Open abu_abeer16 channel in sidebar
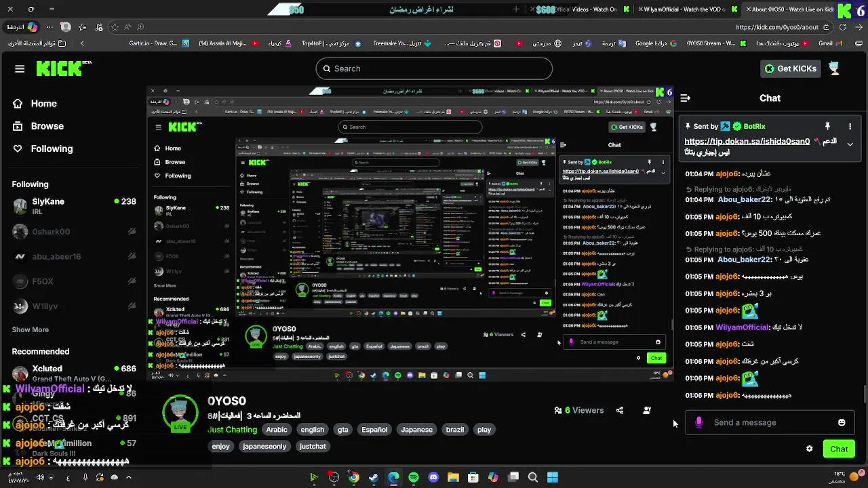This screenshot has width=868, height=488. click(x=73, y=256)
